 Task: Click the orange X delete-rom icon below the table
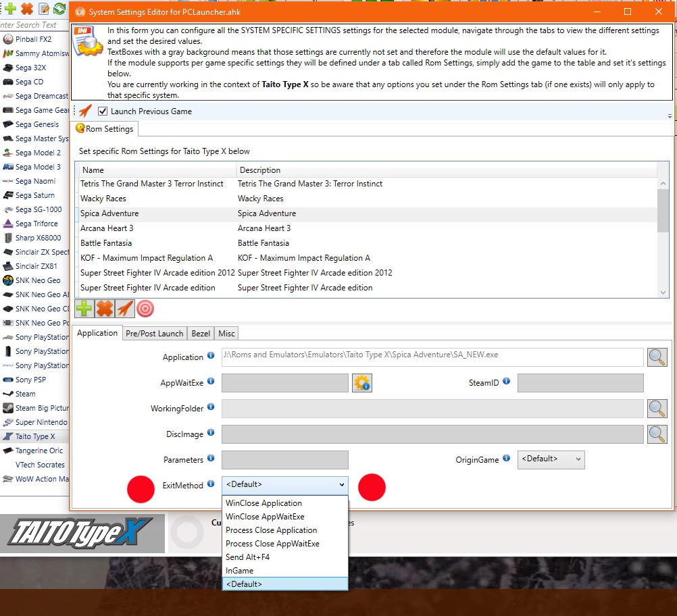(x=105, y=309)
